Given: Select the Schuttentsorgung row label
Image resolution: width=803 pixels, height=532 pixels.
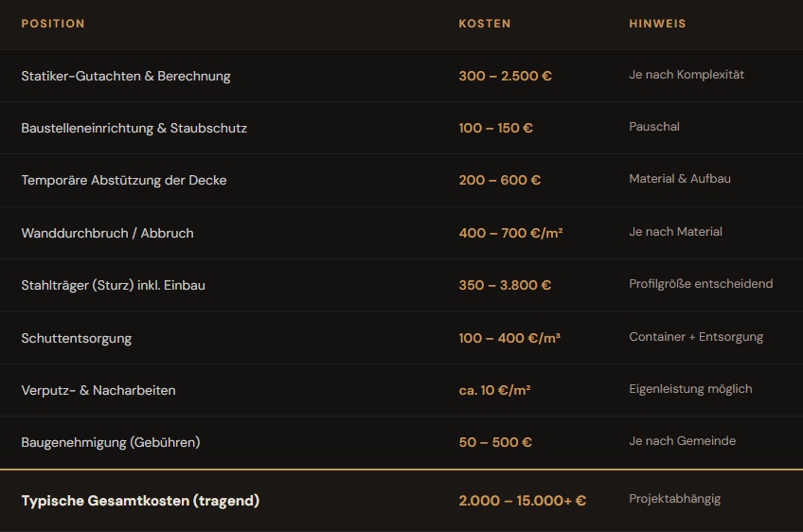Looking at the screenshot, I should click(77, 338).
